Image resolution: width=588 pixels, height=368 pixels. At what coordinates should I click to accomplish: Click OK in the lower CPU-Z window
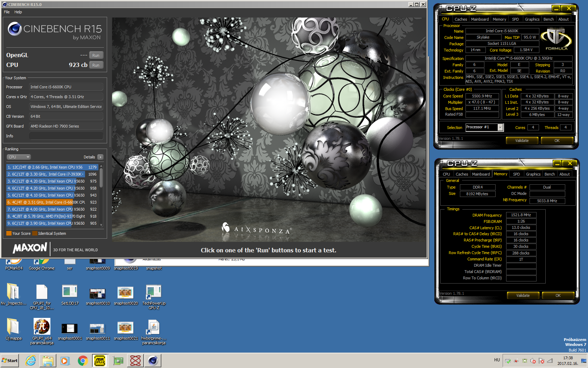tap(558, 295)
